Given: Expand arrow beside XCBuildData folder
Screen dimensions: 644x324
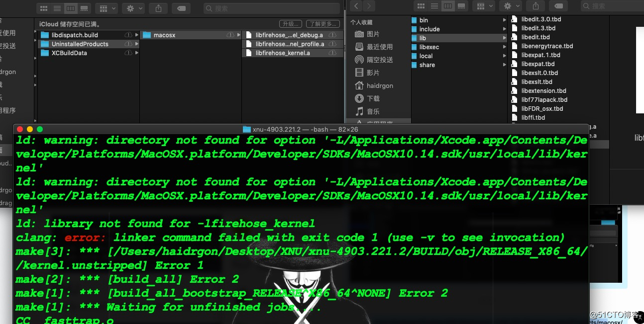Looking at the screenshot, I should tap(137, 53).
